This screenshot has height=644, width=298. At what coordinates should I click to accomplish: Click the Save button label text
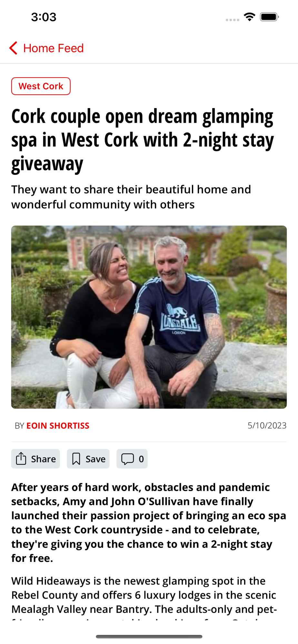click(x=95, y=459)
